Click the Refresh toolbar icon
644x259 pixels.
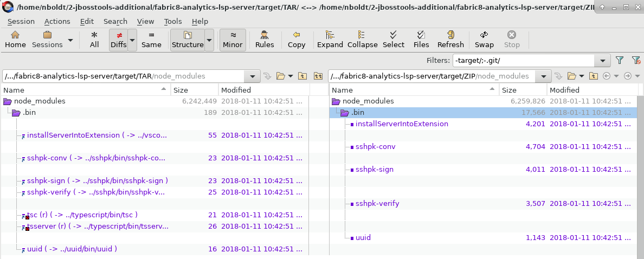pyautogui.click(x=450, y=40)
